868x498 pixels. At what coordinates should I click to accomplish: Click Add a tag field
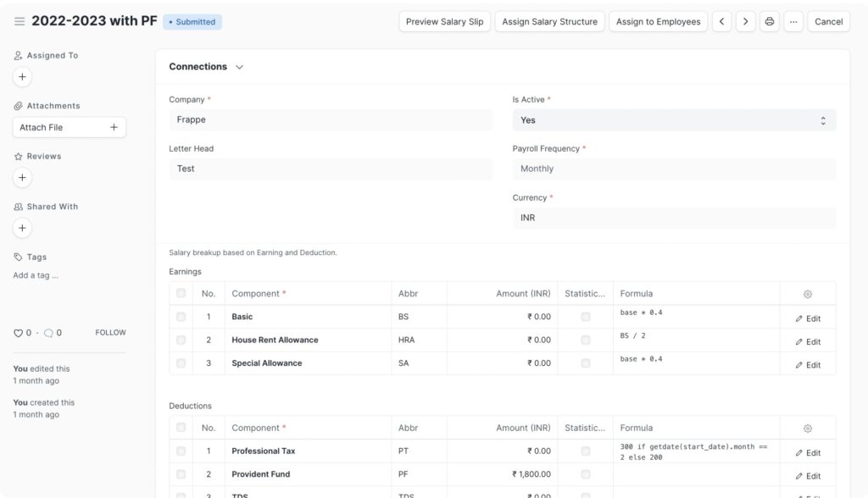pyautogui.click(x=36, y=275)
